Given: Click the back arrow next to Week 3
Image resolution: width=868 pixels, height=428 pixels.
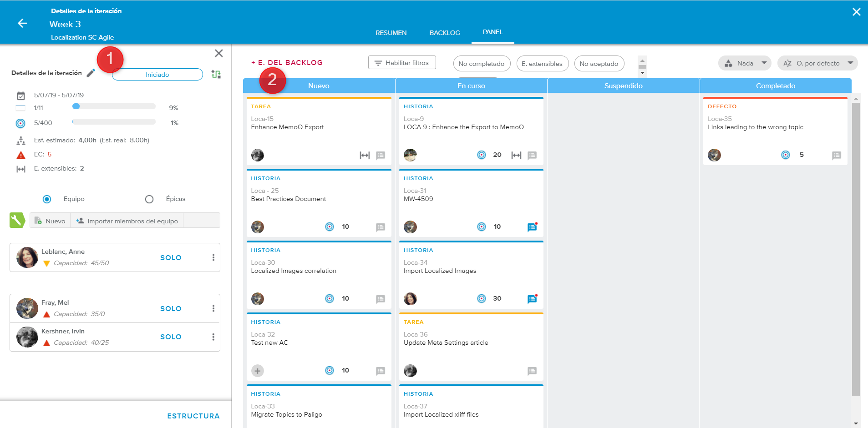Looking at the screenshot, I should (x=22, y=24).
